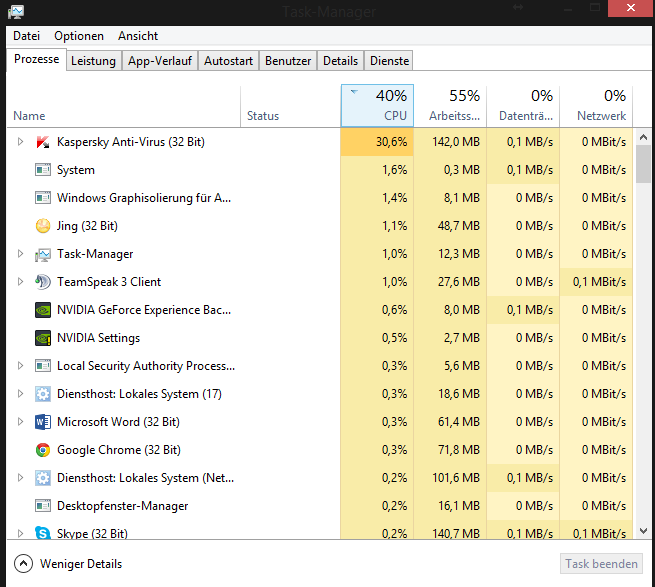This screenshot has height=587, width=655.
Task: Select the Prozesse tab
Action: pyautogui.click(x=36, y=59)
